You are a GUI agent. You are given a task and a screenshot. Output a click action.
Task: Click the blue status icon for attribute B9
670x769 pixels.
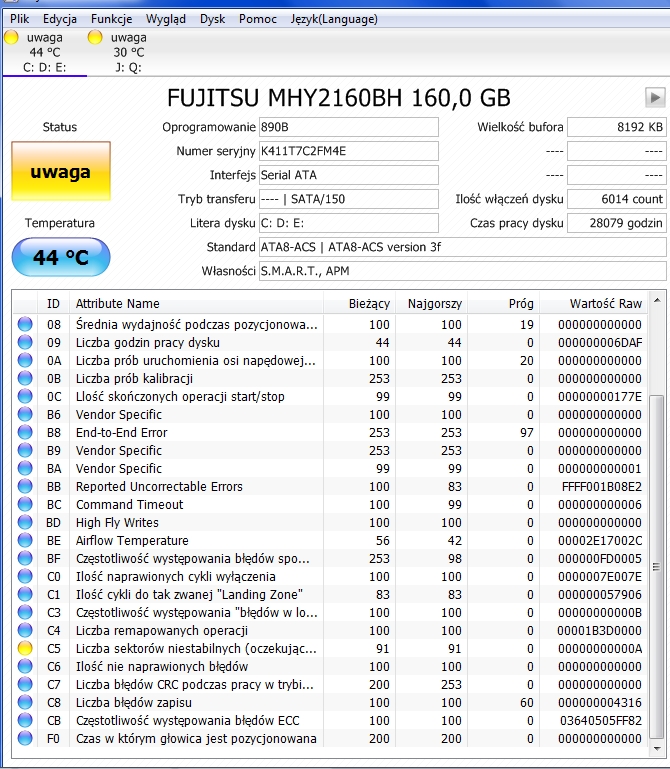25,450
